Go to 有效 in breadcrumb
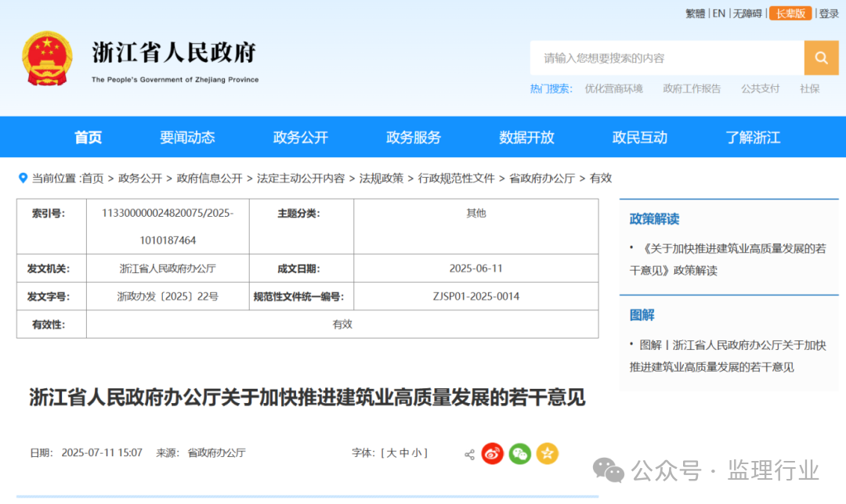The image size is (846, 504). point(601,178)
